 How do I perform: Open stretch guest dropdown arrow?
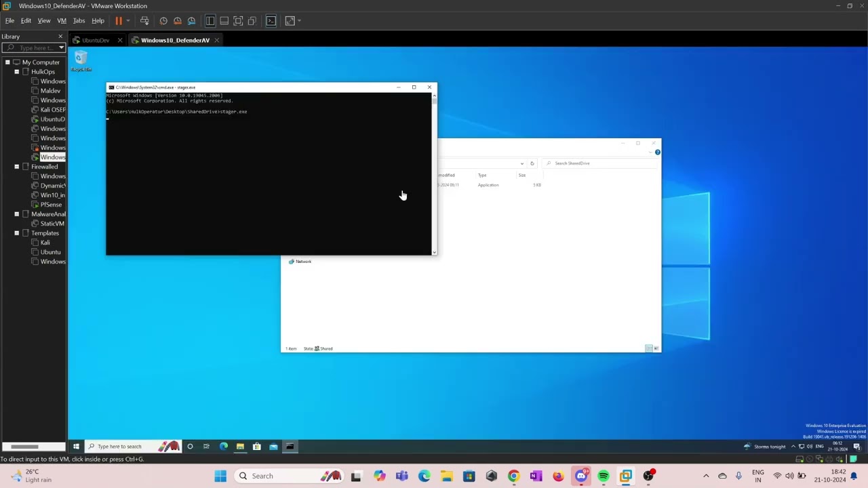coord(299,21)
